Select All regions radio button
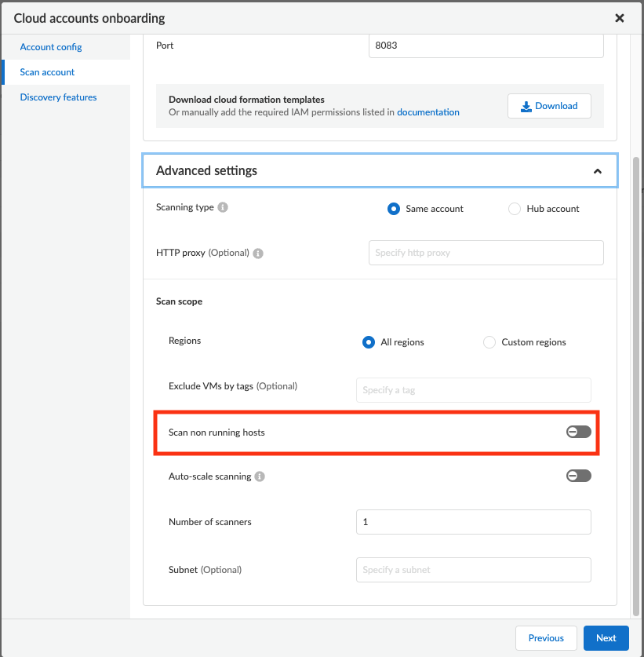 click(x=369, y=342)
